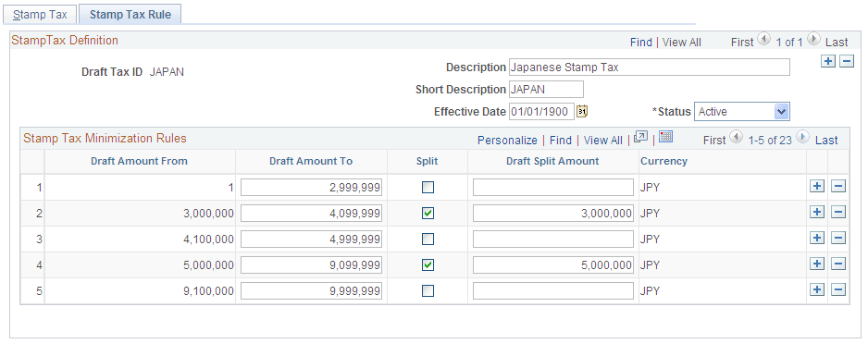868x344 pixels.
Task: Go to First StampTax Definition row
Action: click(742, 42)
